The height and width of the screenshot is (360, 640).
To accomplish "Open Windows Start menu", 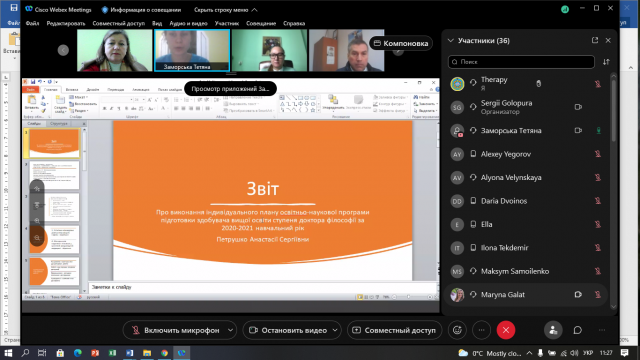I will tap(8, 353).
